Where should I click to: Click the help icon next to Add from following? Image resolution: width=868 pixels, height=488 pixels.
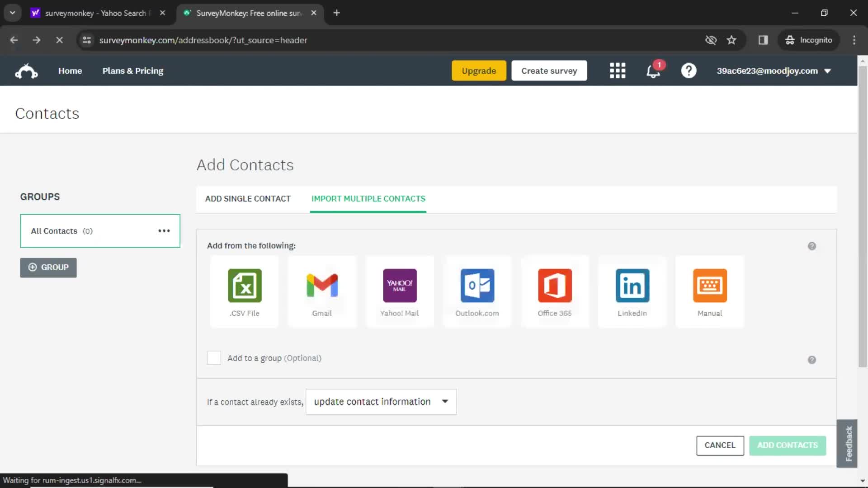pyautogui.click(x=811, y=246)
